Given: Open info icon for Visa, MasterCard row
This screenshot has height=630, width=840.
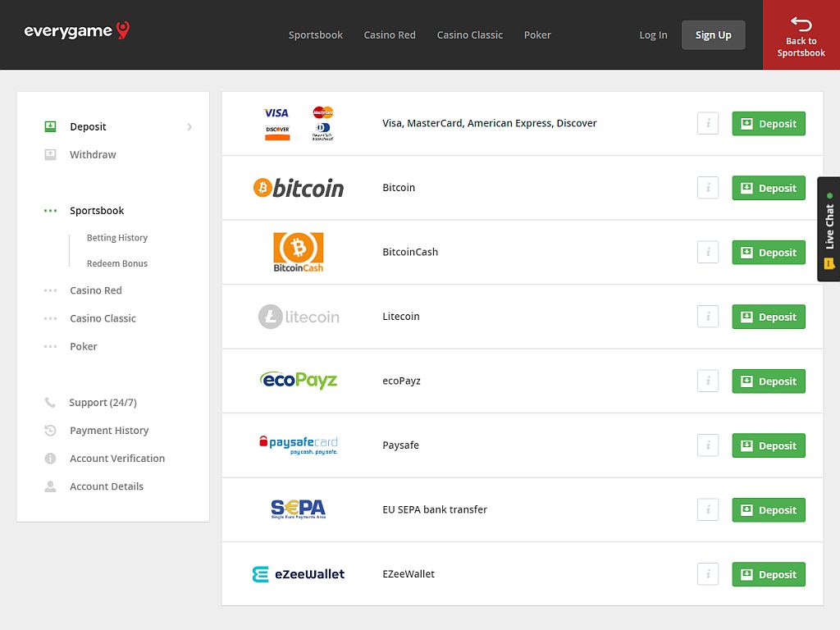Looking at the screenshot, I should [707, 124].
